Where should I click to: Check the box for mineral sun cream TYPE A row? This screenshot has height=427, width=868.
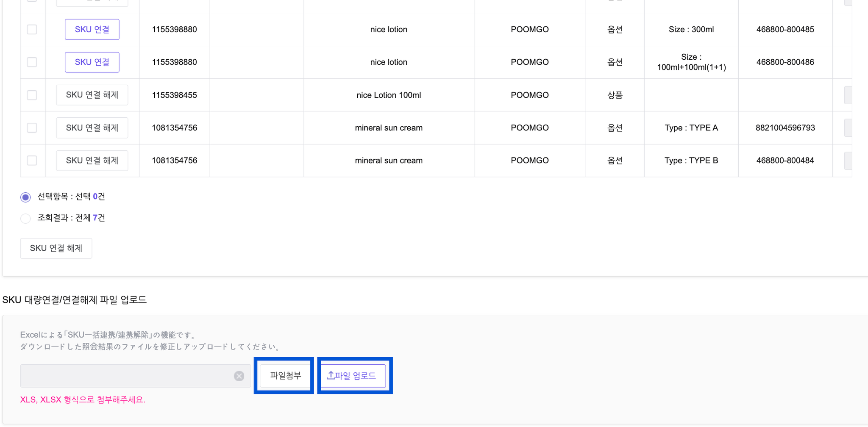pos(32,128)
